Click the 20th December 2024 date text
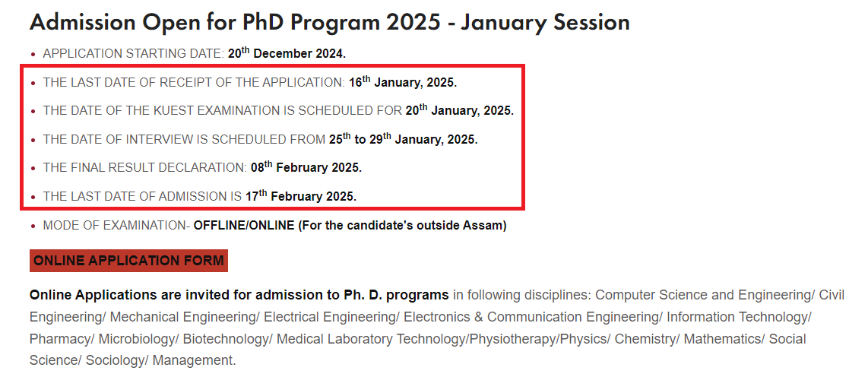The width and height of the screenshot is (868, 377). tap(287, 54)
